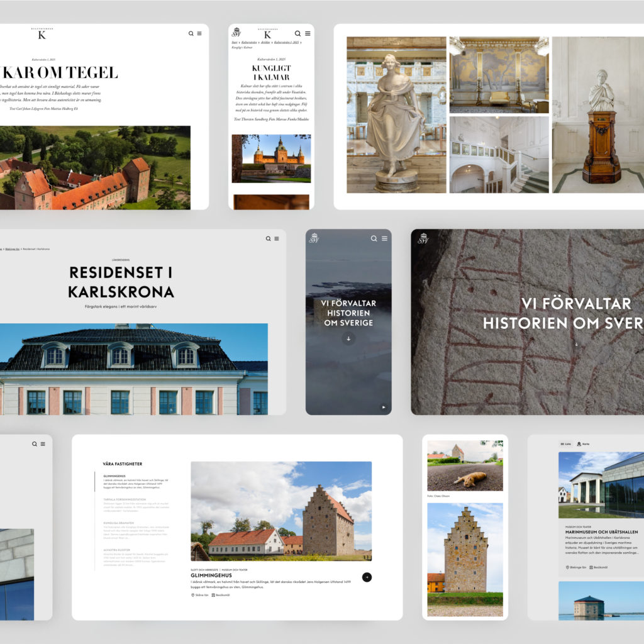
Task: Open search on the dark mobile hero page
Action: pyautogui.click(x=374, y=238)
